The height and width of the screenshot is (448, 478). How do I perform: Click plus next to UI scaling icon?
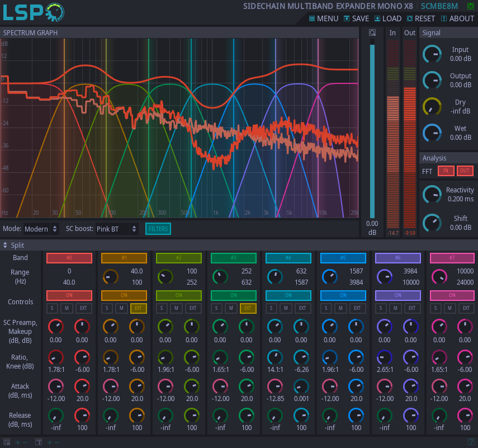(18, 442)
